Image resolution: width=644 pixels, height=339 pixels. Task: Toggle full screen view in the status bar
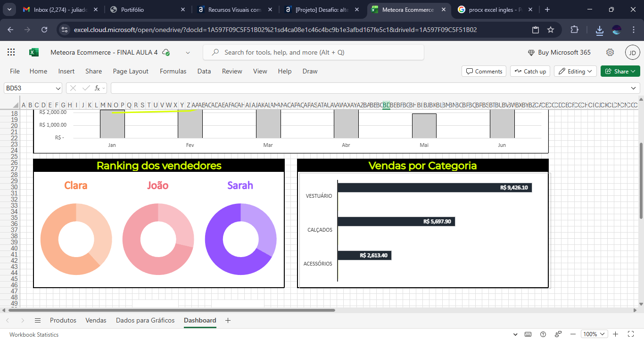pyautogui.click(x=629, y=334)
